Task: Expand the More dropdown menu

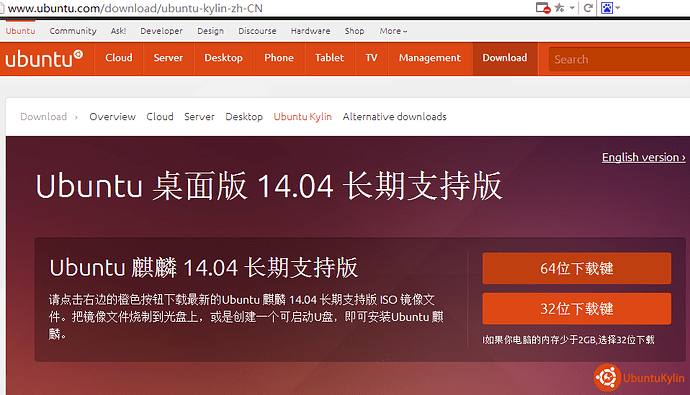Action: 393,31
